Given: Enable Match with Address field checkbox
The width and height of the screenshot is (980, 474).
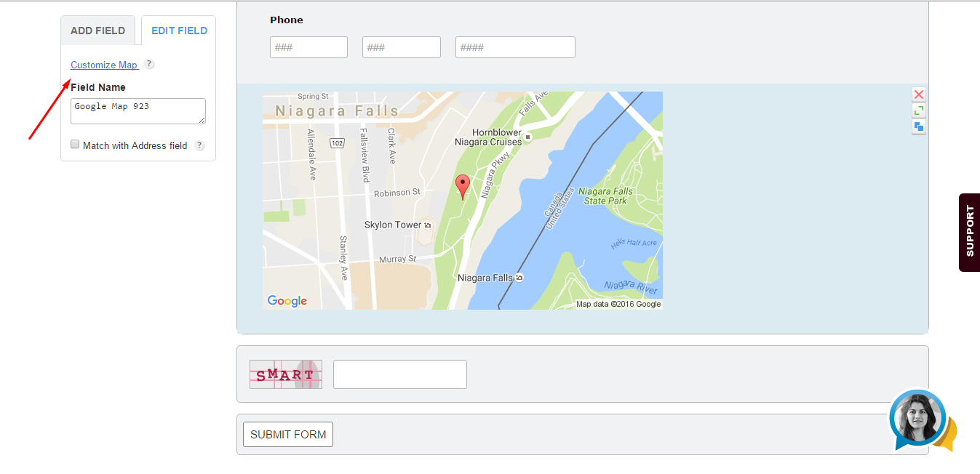Looking at the screenshot, I should tap(75, 145).
